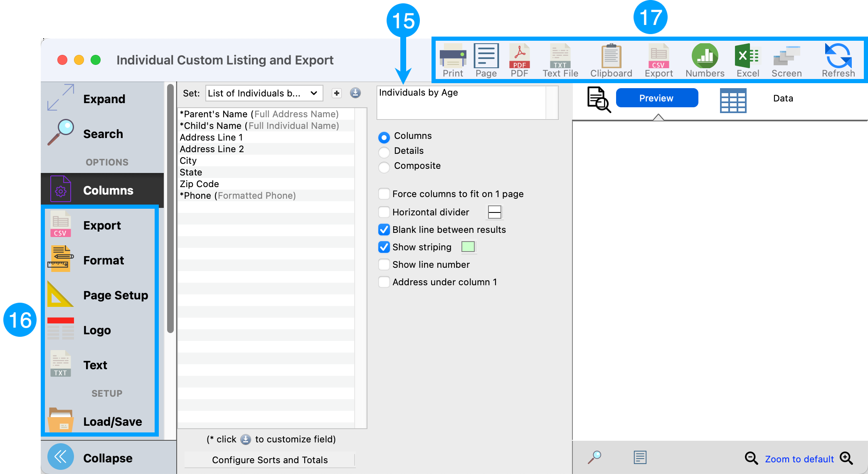Image resolution: width=868 pixels, height=474 pixels.
Task: Send the listing to Numbers
Action: point(705,60)
